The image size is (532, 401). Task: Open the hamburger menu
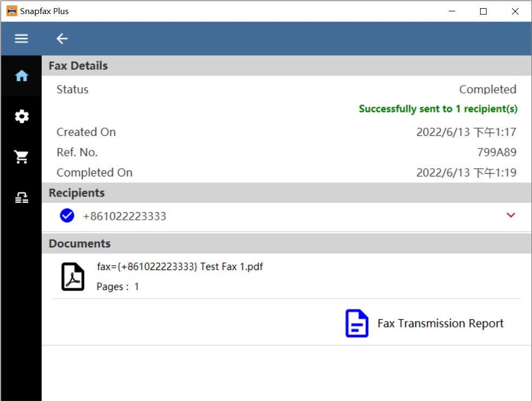[21, 38]
